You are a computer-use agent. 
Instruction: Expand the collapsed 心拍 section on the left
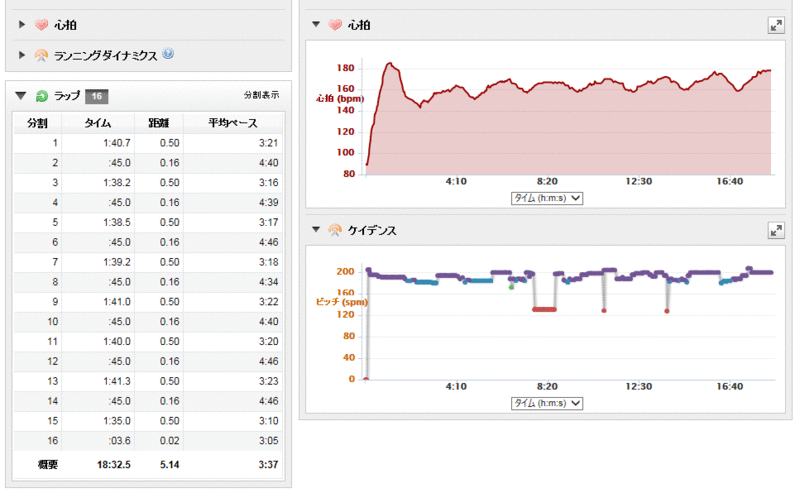pos(22,24)
